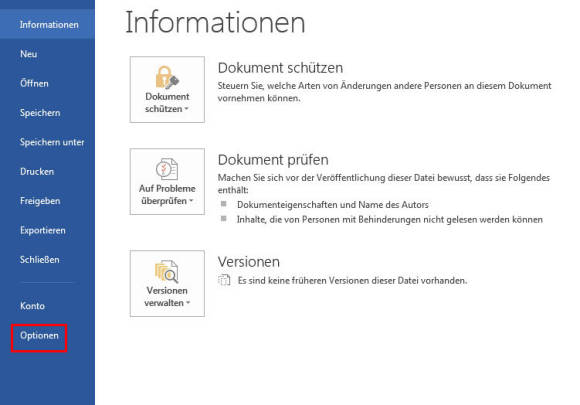Click the versions magnifier documents icon
The height and width of the screenshot is (405, 580).
[167, 271]
